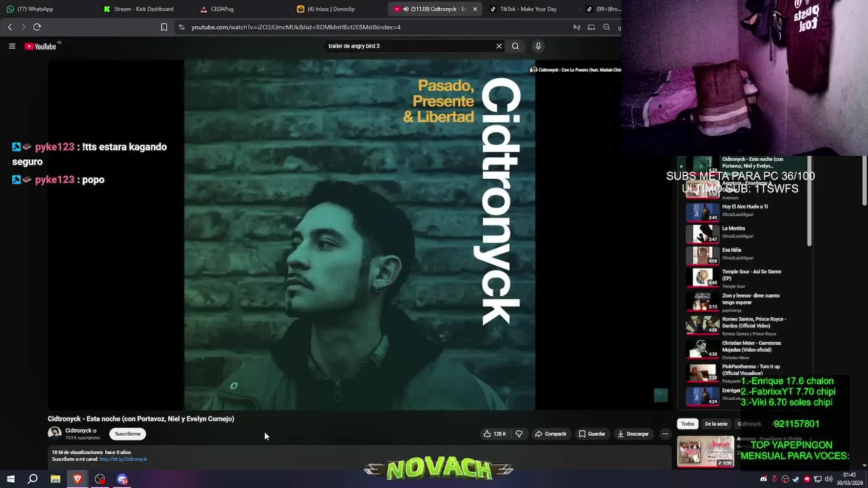Screen dimensions: 868x488
Task: Click the Compartir share button
Action: (x=551, y=434)
